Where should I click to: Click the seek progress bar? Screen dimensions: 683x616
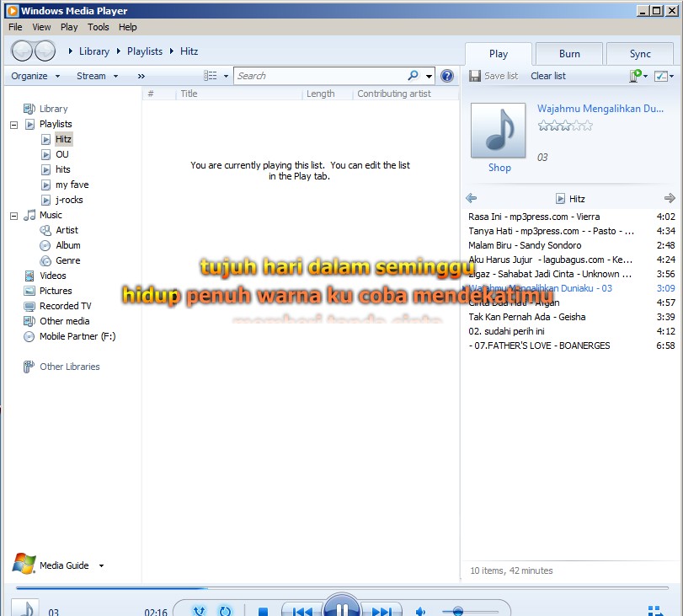click(342, 588)
